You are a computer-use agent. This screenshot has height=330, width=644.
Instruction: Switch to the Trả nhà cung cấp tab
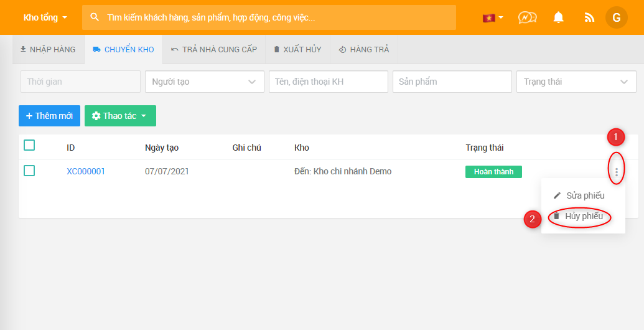click(x=213, y=50)
